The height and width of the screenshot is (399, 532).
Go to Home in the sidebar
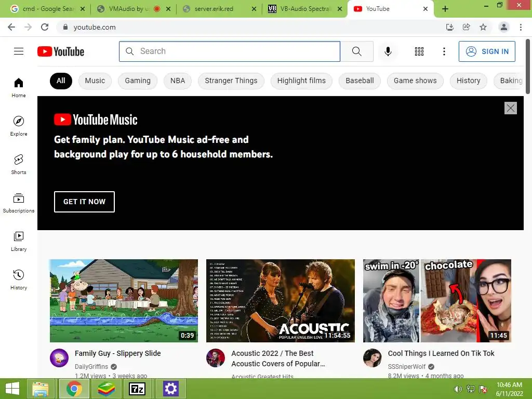(19, 87)
